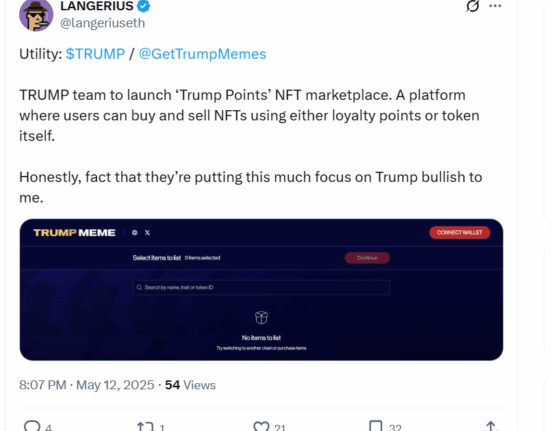Open the @GetTrumpMemes mention

pos(202,54)
